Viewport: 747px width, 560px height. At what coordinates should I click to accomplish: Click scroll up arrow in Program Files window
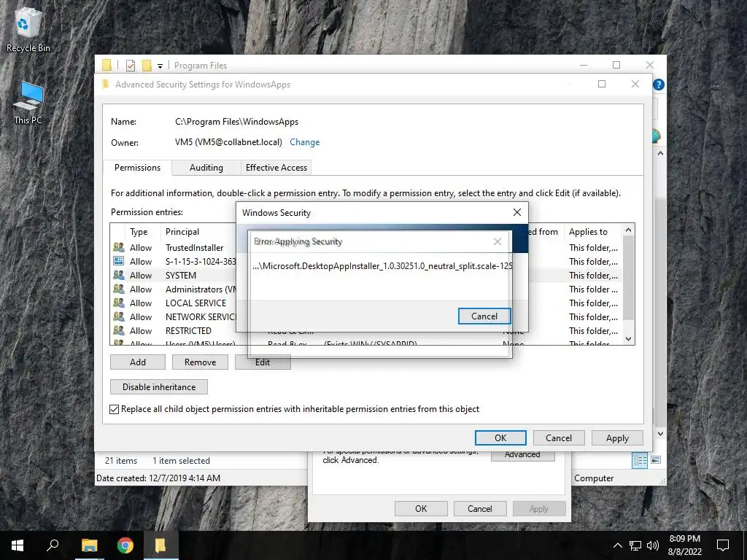tap(660, 153)
